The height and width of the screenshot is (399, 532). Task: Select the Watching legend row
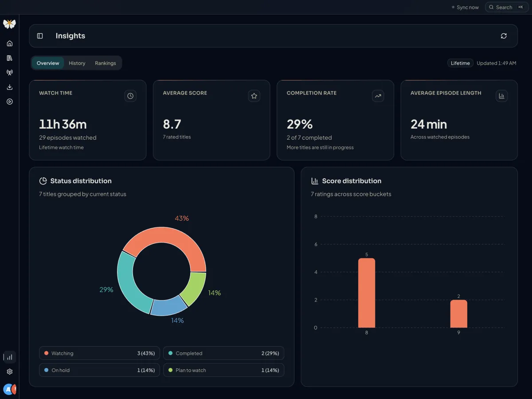coord(99,353)
